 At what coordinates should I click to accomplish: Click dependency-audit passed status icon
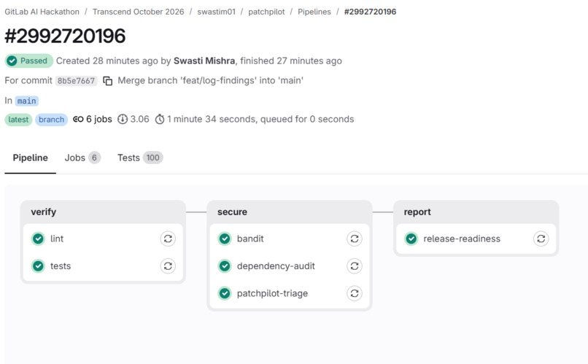[225, 266]
